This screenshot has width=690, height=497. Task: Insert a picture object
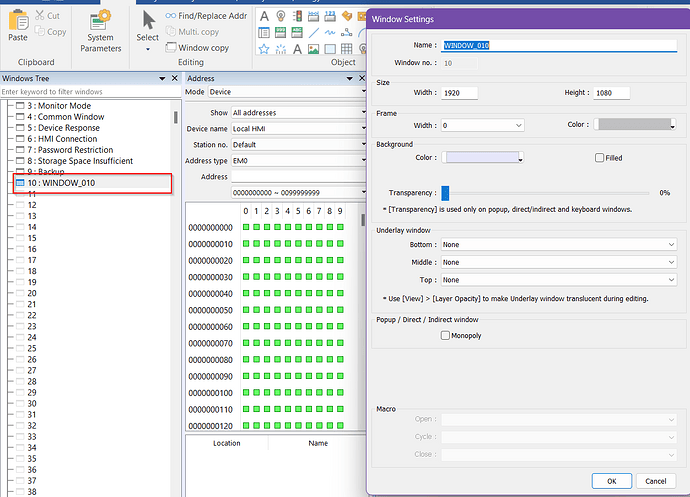[313, 49]
